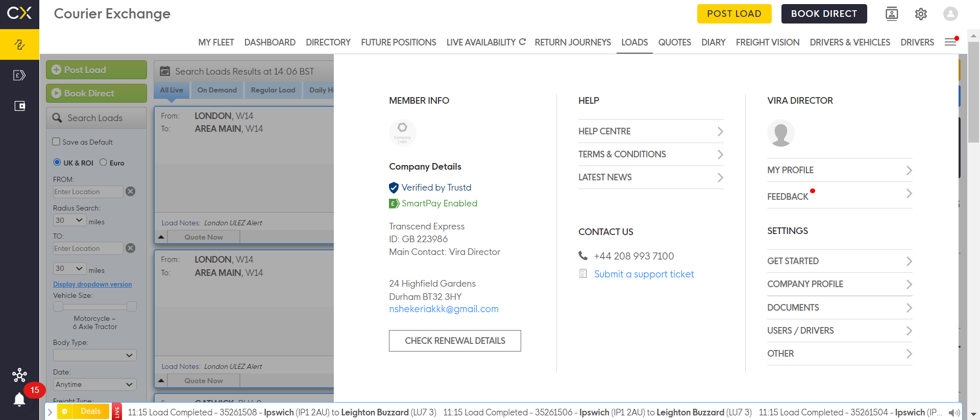The height and width of the screenshot is (420, 980).
Task: Select the Euro radio button
Action: coord(103,162)
